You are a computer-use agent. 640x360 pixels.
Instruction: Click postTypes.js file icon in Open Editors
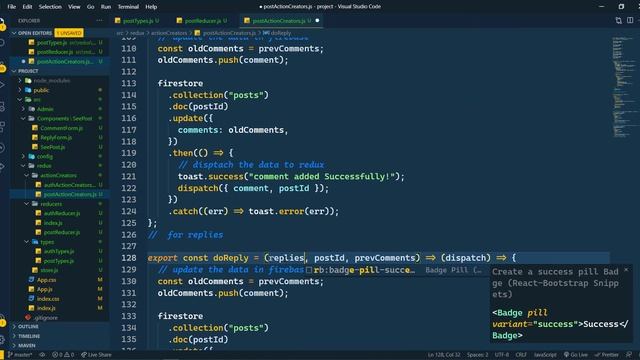pos(31,42)
